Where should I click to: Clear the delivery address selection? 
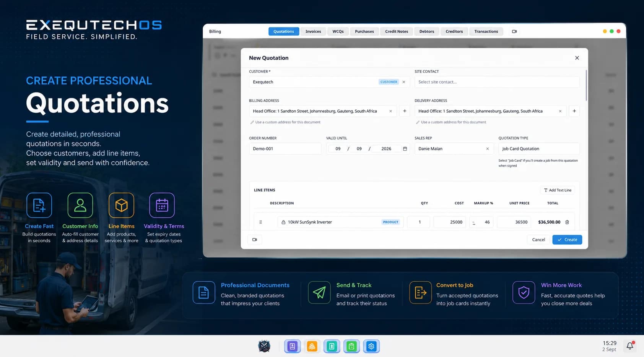(x=560, y=111)
